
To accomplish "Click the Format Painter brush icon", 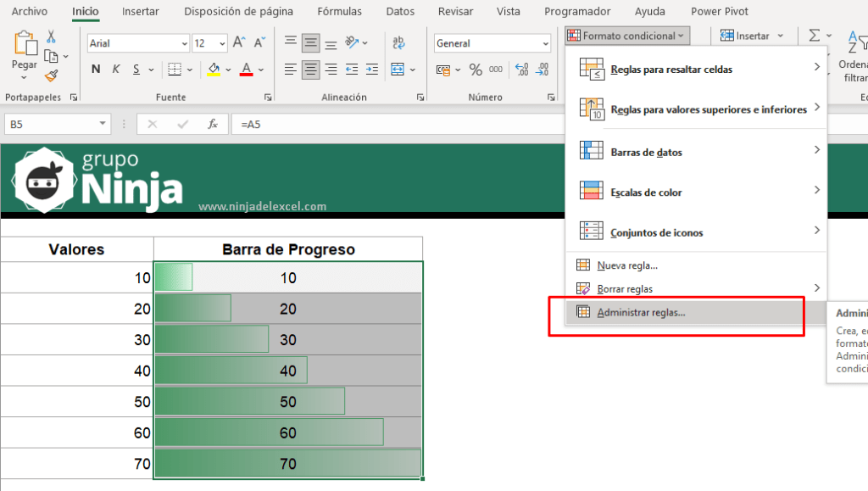I will 52,75.
